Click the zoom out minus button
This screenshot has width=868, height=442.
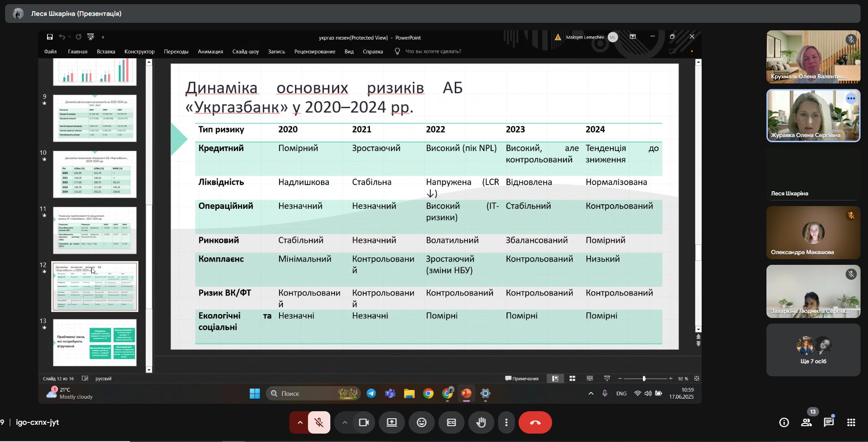pyautogui.click(x=620, y=379)
